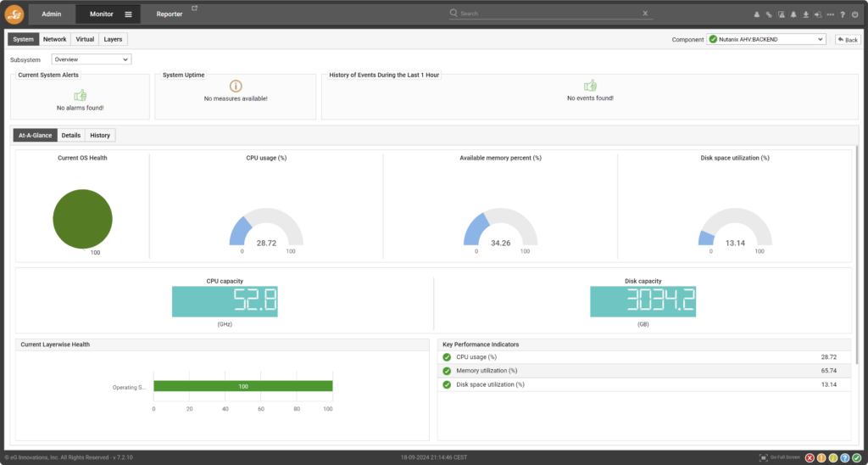Open the alarm warning triangle icon

coord(781,15)
